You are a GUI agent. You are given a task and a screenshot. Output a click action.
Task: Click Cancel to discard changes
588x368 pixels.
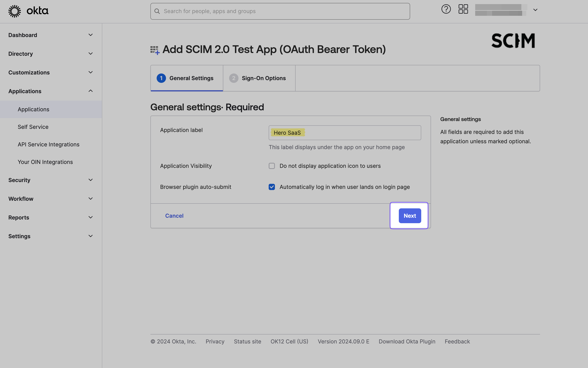(x=174, y=215)
